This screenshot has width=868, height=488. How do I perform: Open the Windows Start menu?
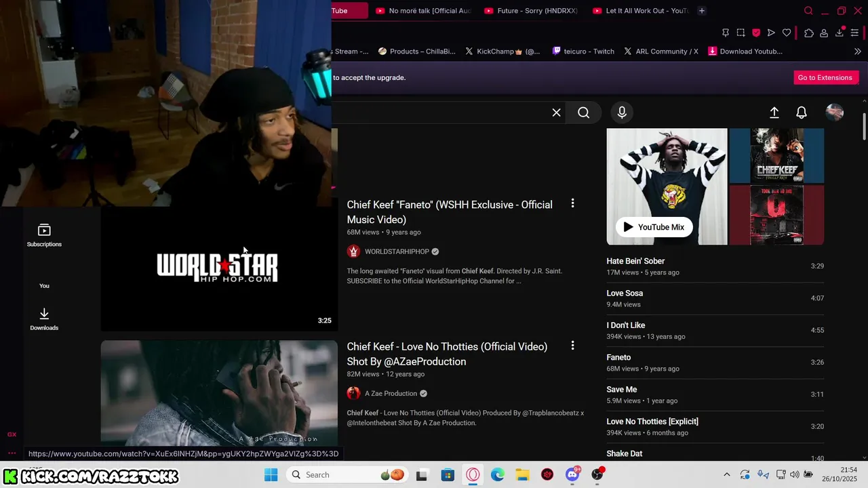[271, 474]
